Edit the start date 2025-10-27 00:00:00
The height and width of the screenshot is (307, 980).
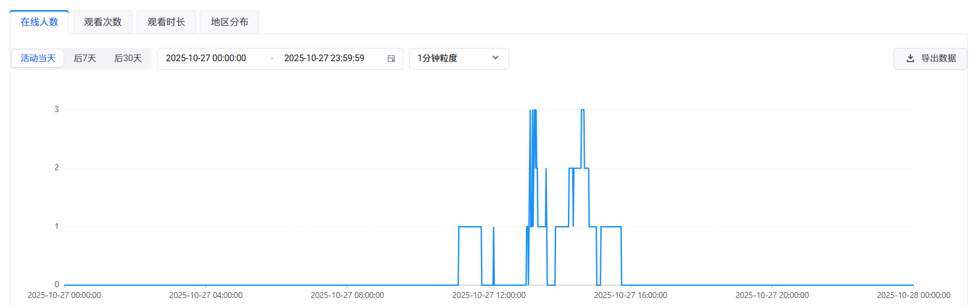[x=206, y=58]
